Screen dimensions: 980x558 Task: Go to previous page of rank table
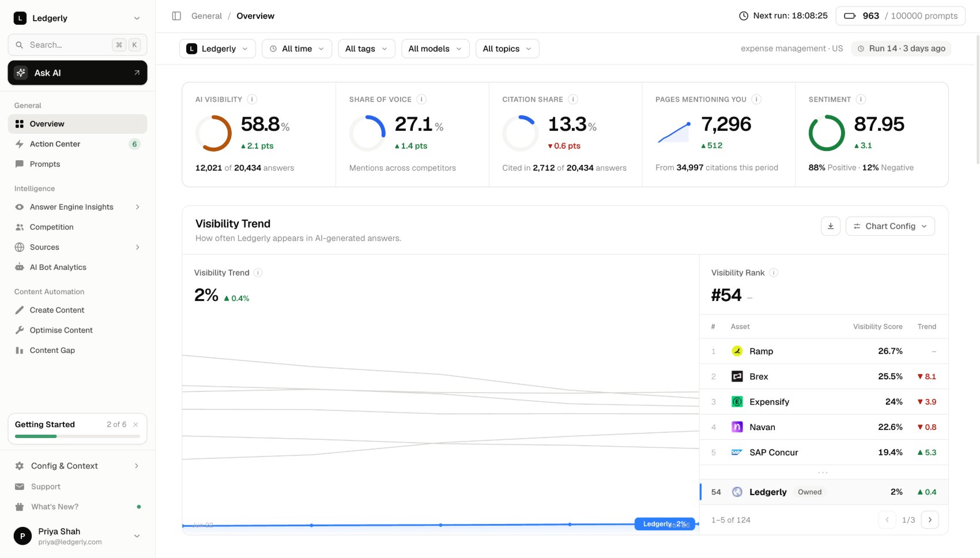pos(887,520)
